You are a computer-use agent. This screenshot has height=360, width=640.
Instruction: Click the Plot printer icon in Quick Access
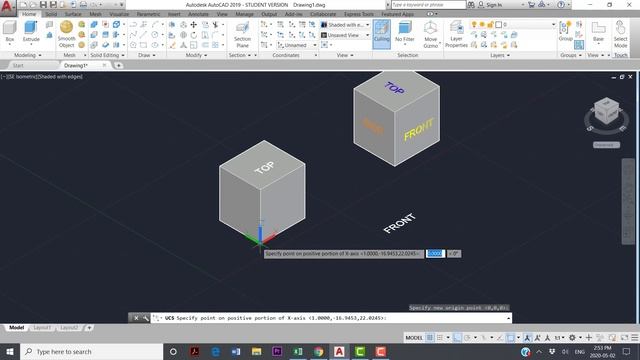(83, 5)
